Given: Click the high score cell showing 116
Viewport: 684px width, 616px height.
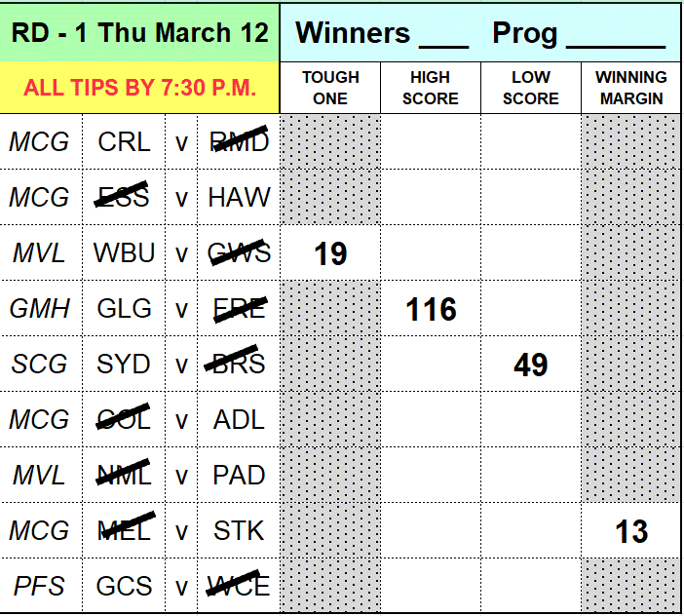Looking at the screenshot, I should pos(431,310).
